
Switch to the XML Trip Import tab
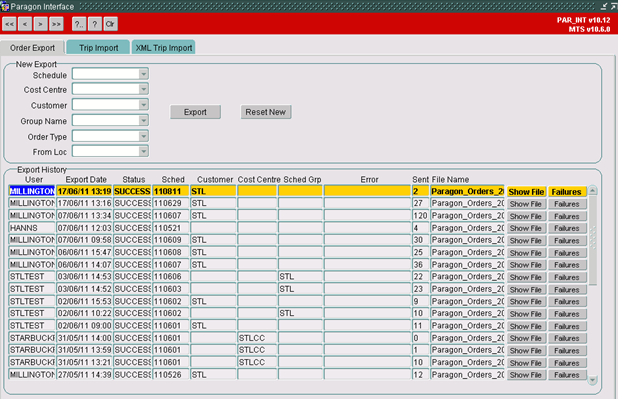point(164,48)
